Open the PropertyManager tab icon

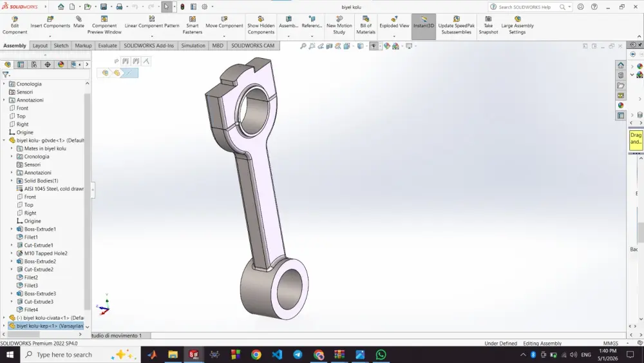[21, 64]
